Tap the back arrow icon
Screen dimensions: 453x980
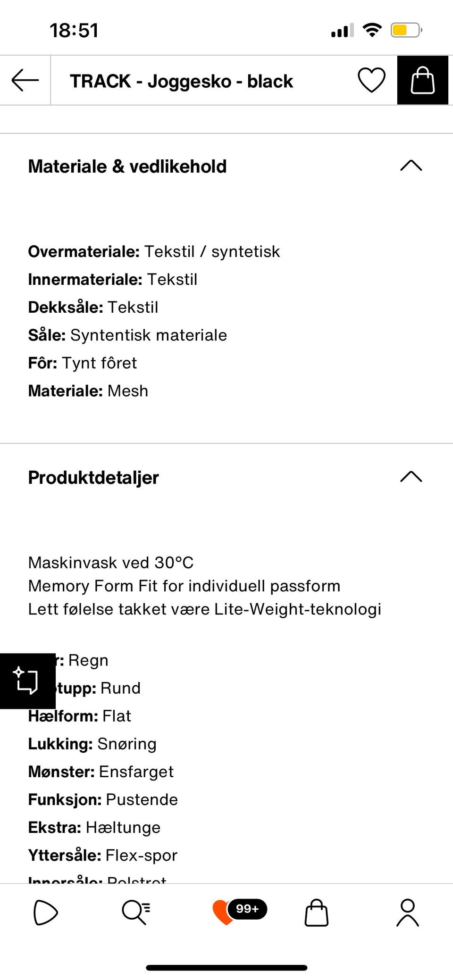click(25, 80)
